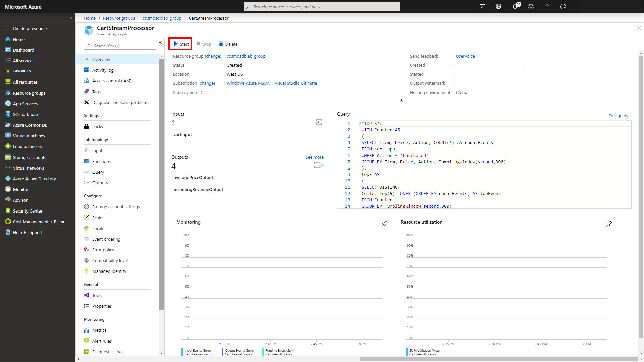644x362 pixels.
Task: Collapse the essentials section chevron
Action: pyautogui.click(x=401, y=100)
